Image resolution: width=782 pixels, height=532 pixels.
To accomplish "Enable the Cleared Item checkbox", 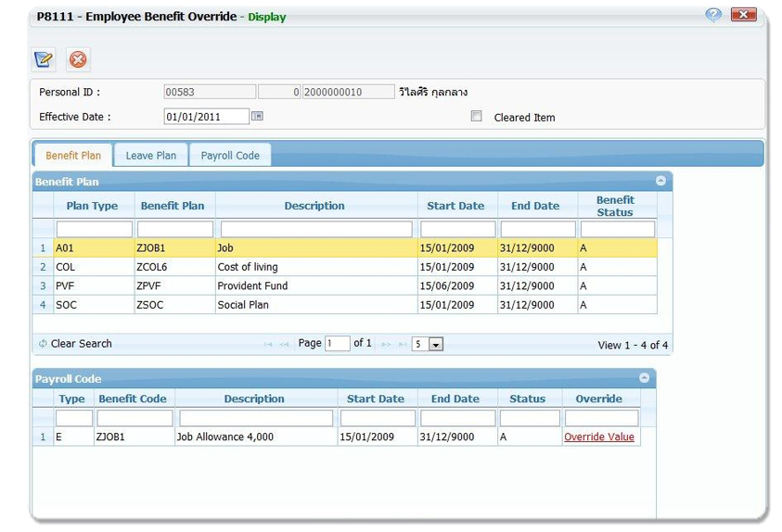I will [477, 117].
